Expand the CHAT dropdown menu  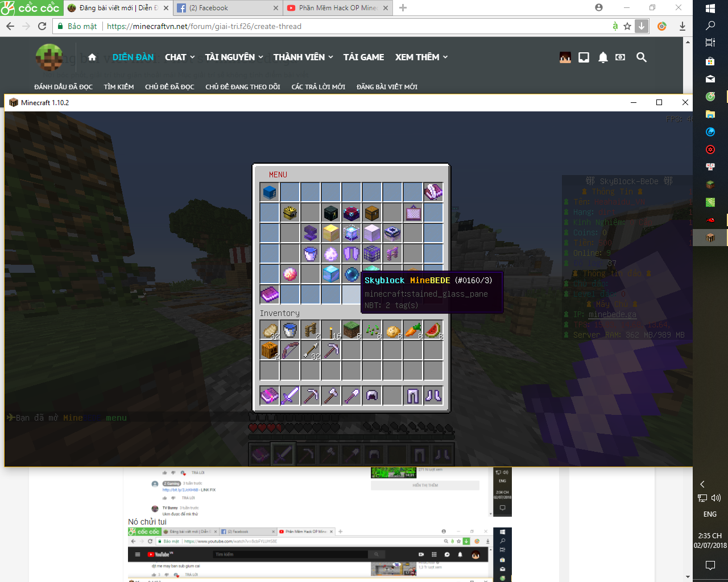point(180,57)
